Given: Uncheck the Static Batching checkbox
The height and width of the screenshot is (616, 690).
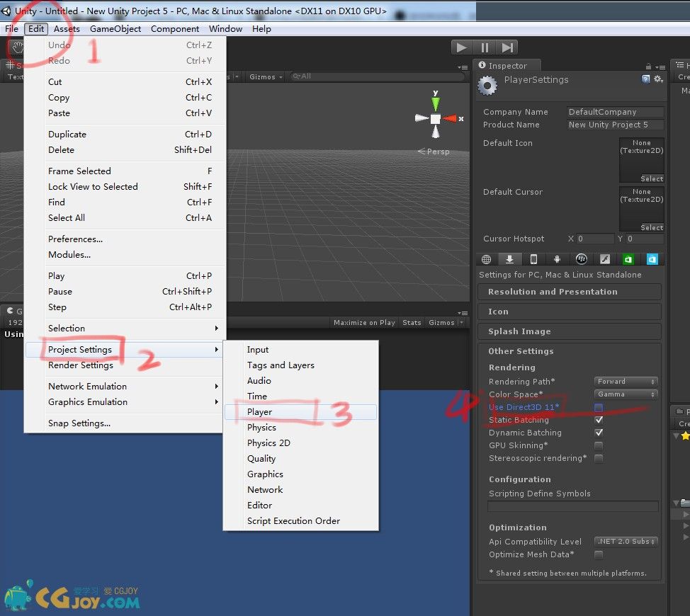Looking at the screenshot, I should click(599, 420).
